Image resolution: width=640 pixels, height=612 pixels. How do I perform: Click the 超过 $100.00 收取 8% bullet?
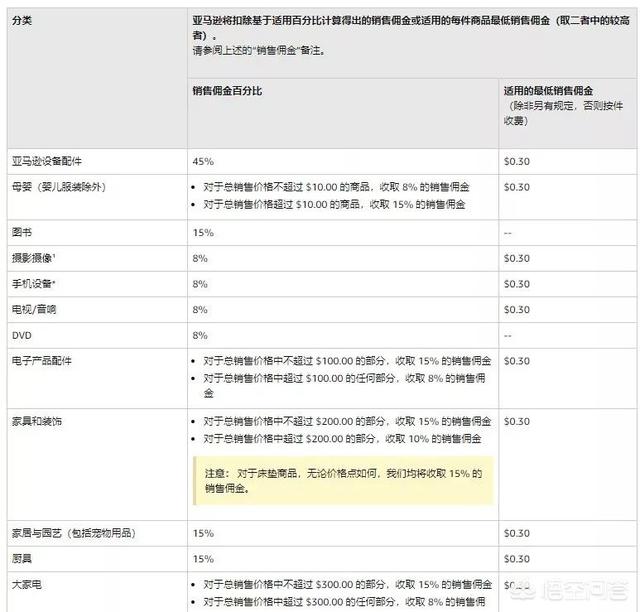point(344,385)
